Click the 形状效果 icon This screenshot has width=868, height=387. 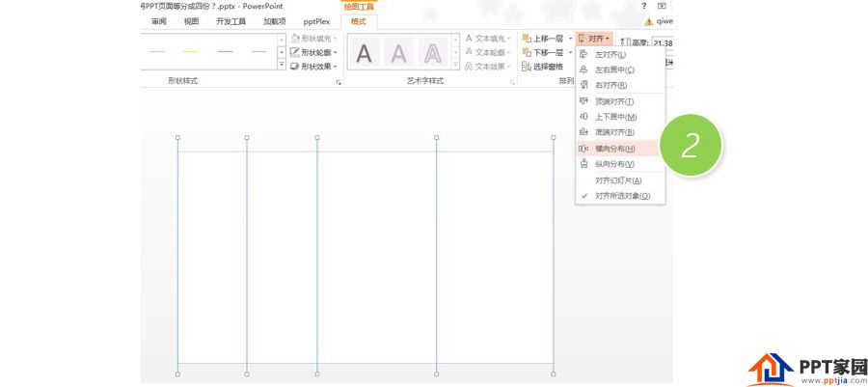click(x=295, y=66)
